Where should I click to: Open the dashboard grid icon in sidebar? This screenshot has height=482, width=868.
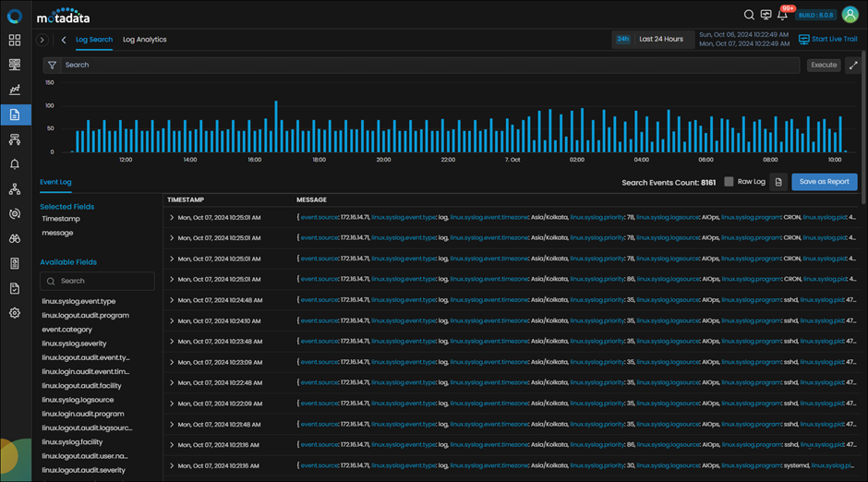(x=15, y=40)
